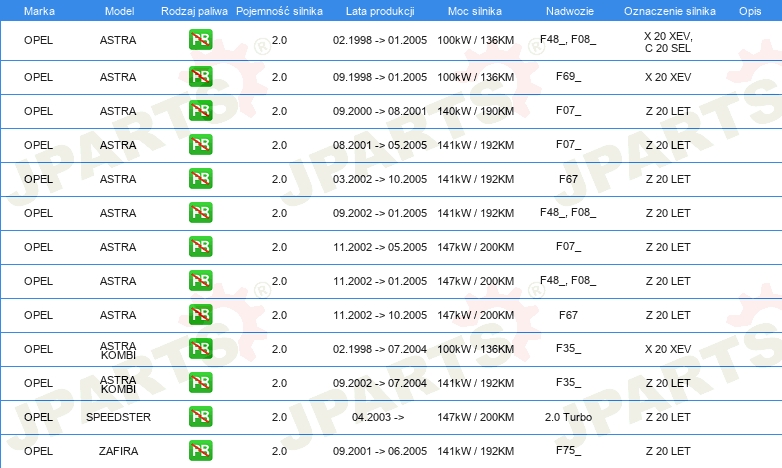The height and width of the screenshot is (468, 782).
Task: Select the 2.0 Turbo body cell
Action: [x=568, y=417]
